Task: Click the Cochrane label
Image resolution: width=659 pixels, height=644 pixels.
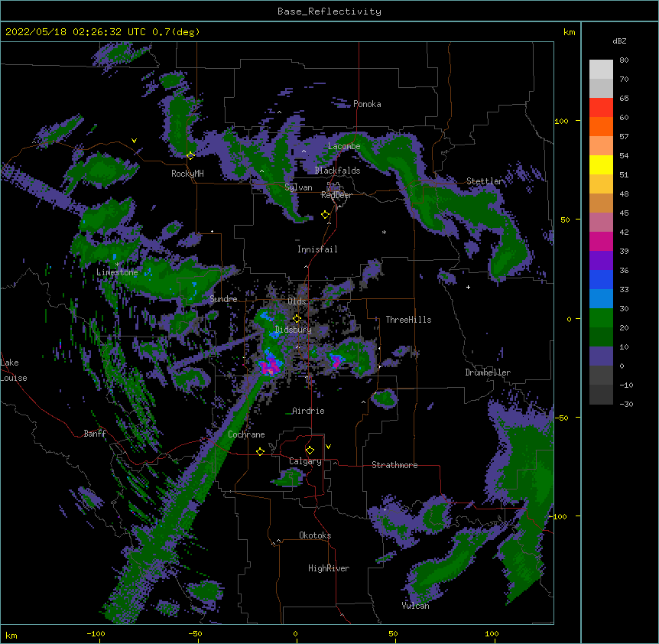Action: tap(246, 434)
